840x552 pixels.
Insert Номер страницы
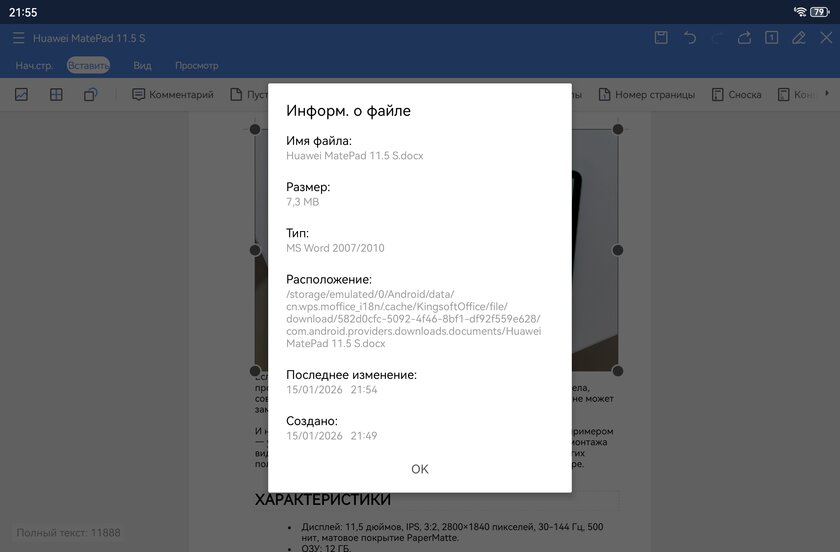click(x=647, y=95)
